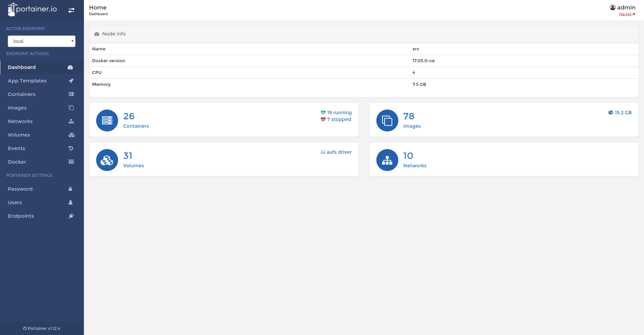Click the Networks sitemap icon in sidebar

point(71,121)
